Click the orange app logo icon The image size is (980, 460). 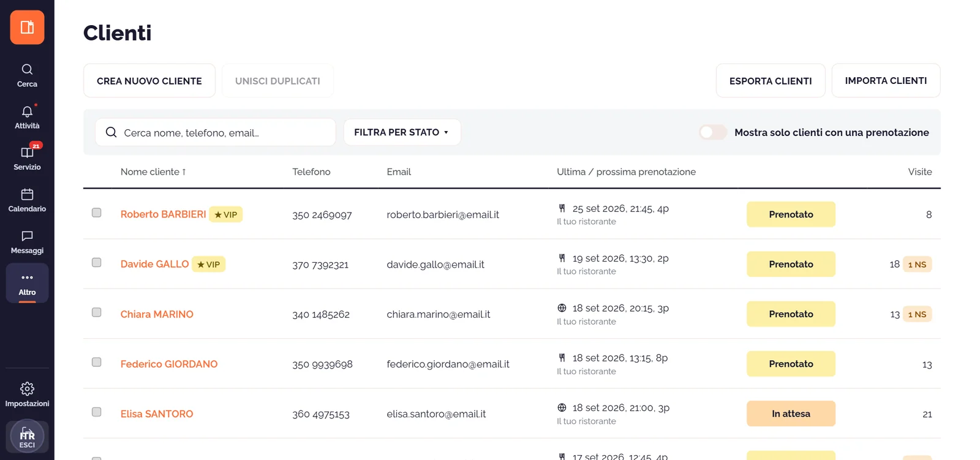(27, 27)
